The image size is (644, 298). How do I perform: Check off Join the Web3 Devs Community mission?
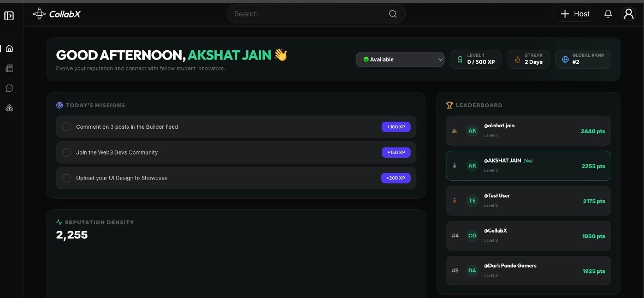(x=66, y=153)
